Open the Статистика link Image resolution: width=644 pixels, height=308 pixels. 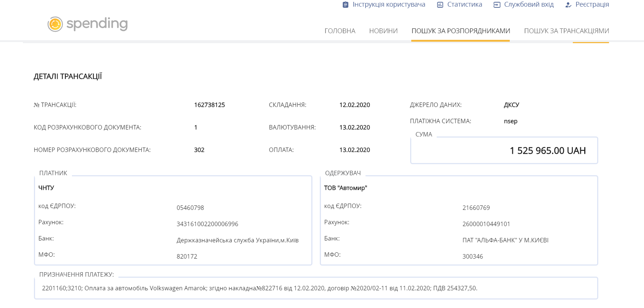(x=464, y=4)
